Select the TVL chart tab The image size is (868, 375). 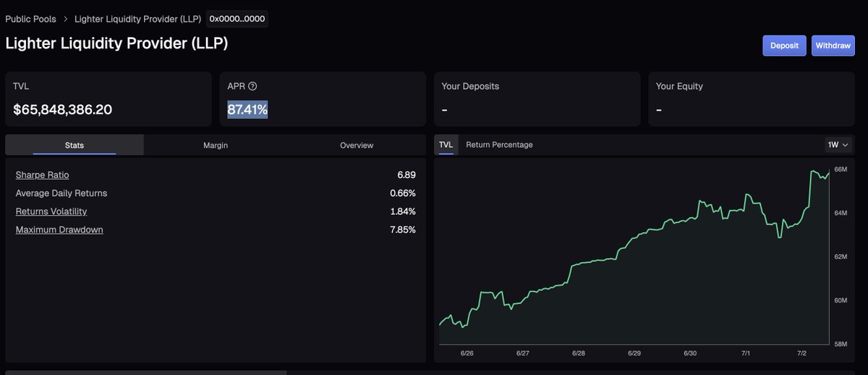pyautogui.click(x=446, y=145)
